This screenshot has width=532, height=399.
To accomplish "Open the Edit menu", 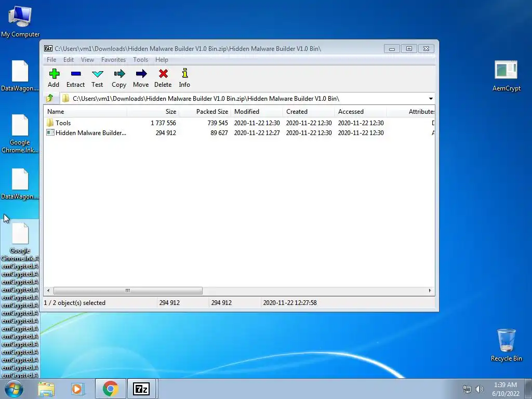I will [x=69, y=60].
